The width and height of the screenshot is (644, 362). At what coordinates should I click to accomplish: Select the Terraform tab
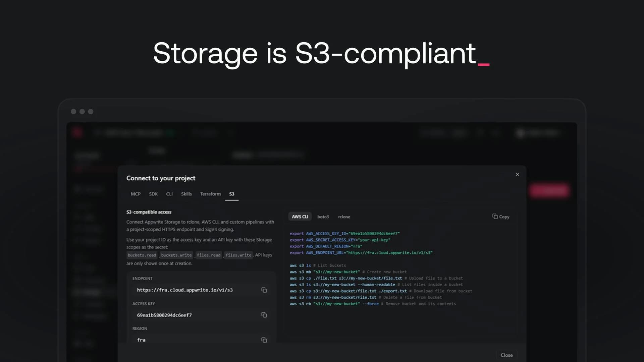210,194
